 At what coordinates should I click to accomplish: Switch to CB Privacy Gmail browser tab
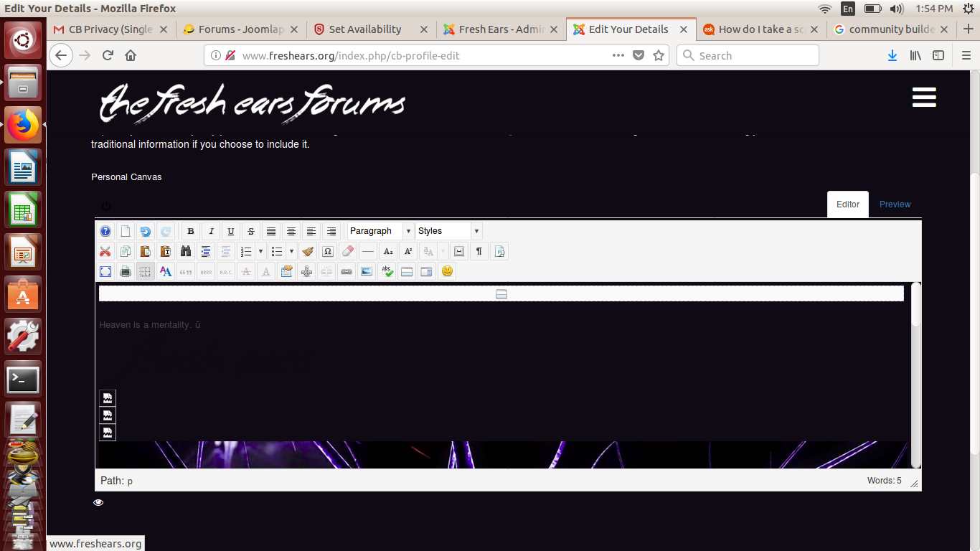(111, 29)
